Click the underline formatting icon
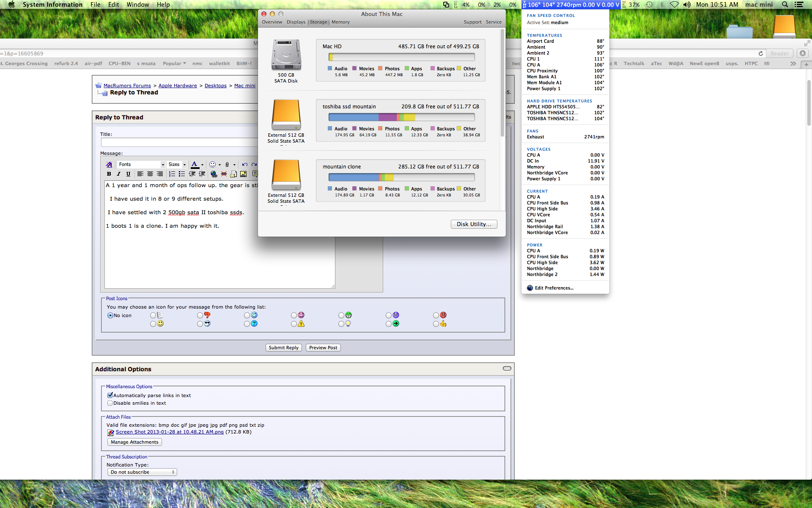This screenshot has width=812, height=508. coord(128,174)
